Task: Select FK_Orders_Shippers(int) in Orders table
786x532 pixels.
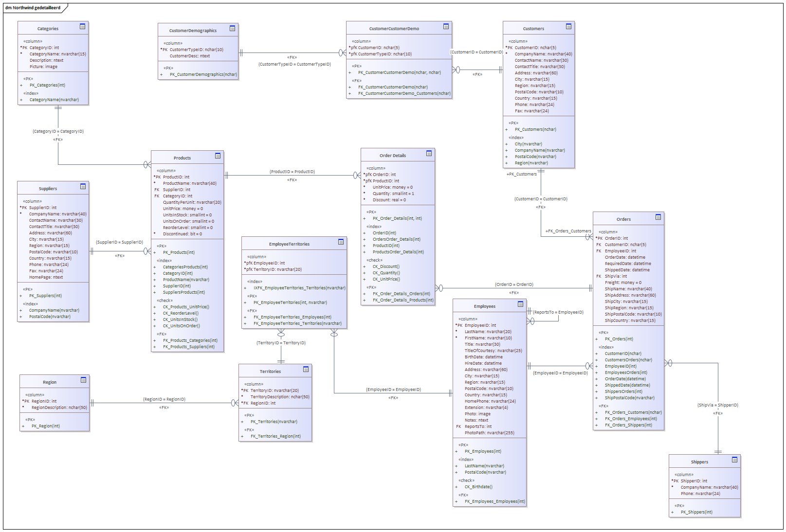Action: (x=628, y=425)
